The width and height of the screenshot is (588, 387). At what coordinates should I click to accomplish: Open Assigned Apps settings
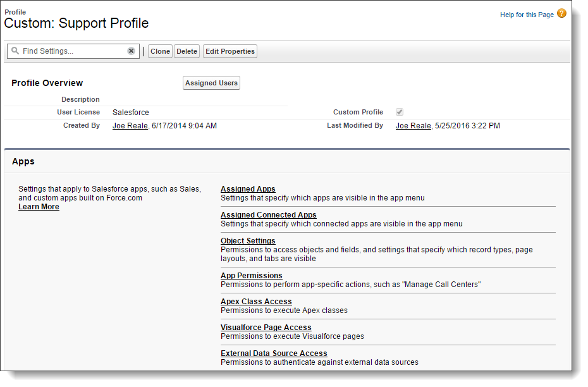248,189
